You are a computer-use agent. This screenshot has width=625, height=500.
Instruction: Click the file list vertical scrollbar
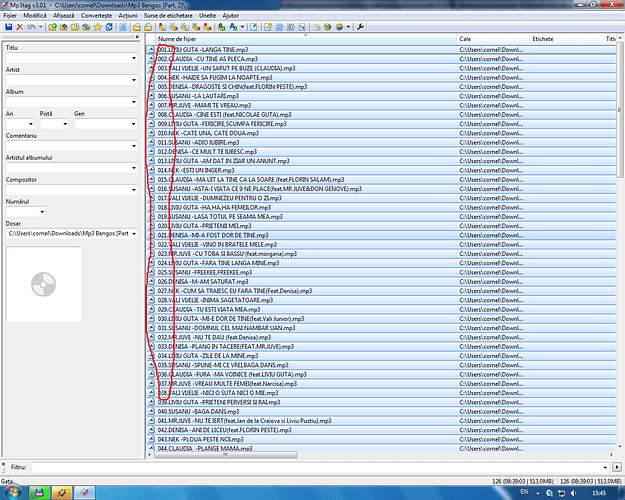click(620, 110)
